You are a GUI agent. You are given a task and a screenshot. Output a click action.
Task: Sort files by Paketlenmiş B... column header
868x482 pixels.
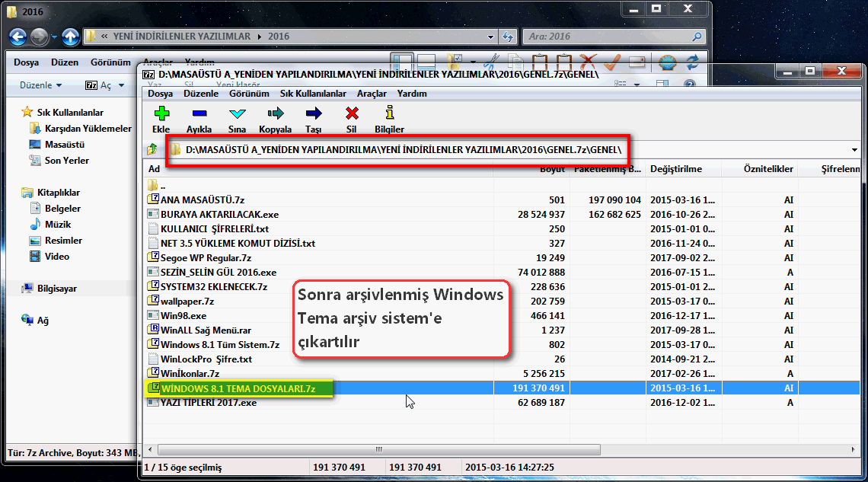coord(608,169)
